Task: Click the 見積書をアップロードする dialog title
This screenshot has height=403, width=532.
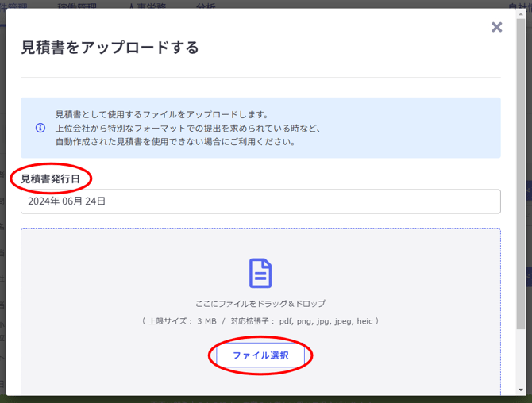Action: pos(110,48)
